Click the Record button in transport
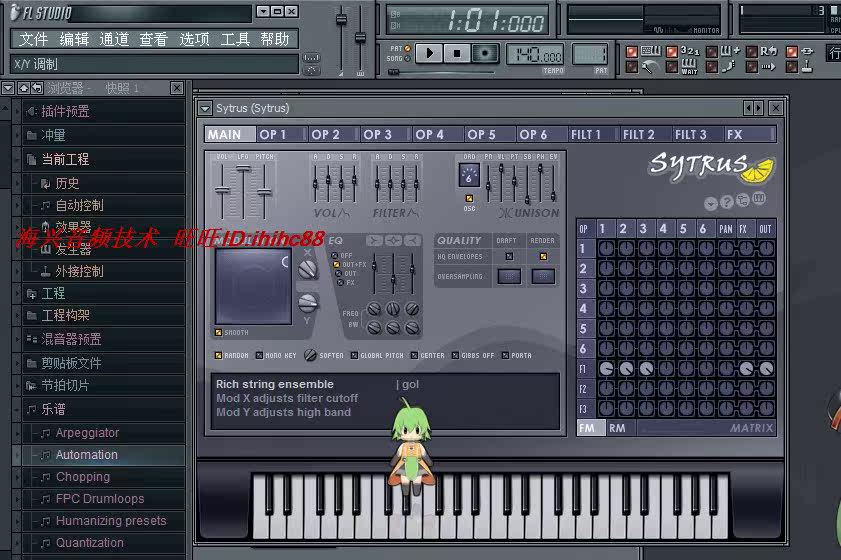 click(x=485, y=53)
